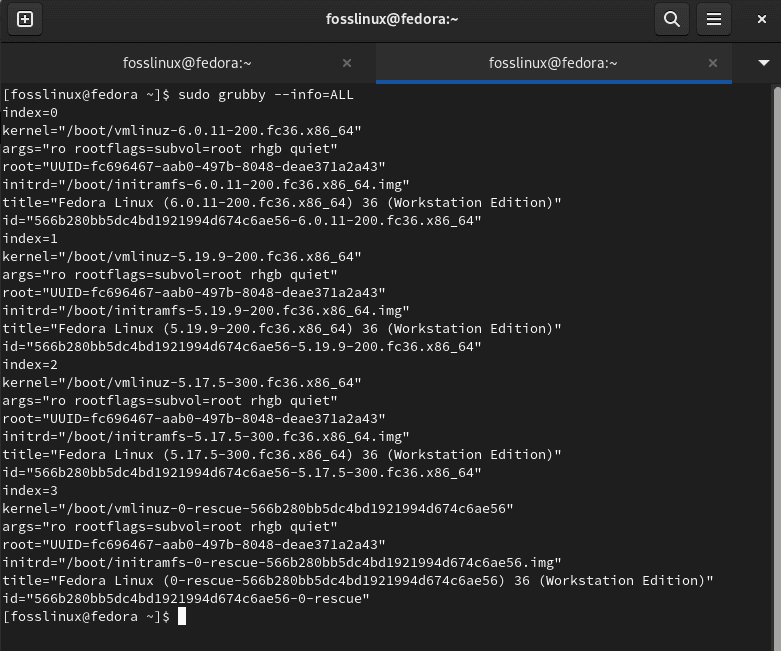Viewport: 781px width, 651px height.
Task: Select the second active fosslinux@fedora tab
Action: (553, 63)
